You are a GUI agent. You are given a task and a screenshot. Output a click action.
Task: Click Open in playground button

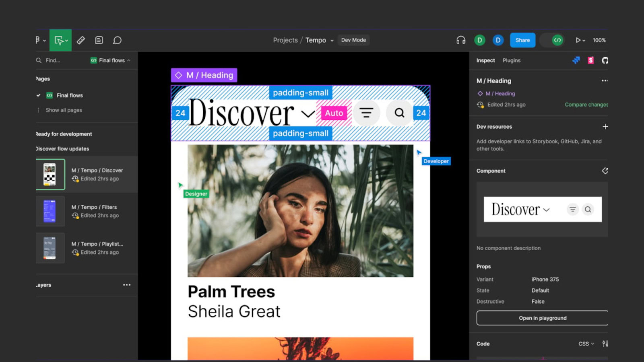(x=542, y=318)
